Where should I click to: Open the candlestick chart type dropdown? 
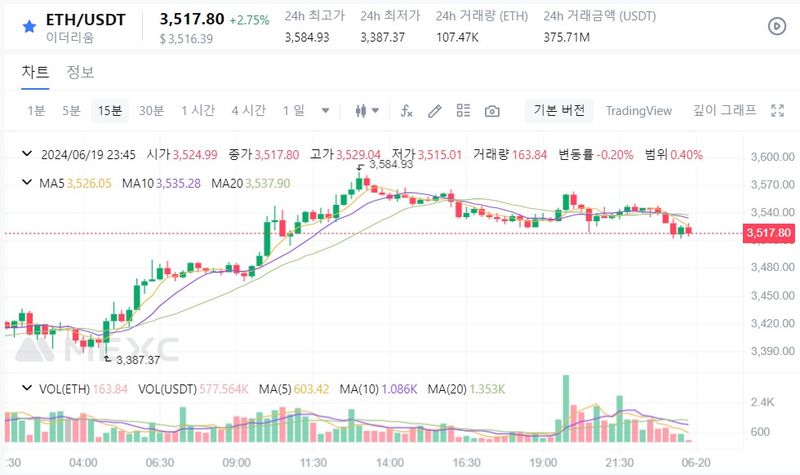(x=368, y=110)
